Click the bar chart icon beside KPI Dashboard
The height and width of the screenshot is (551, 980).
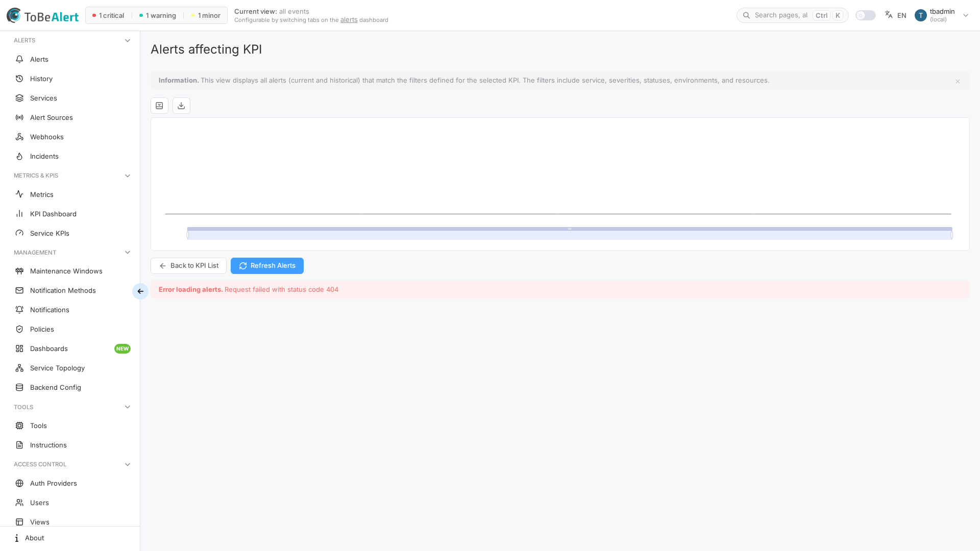tap(19, 214)
